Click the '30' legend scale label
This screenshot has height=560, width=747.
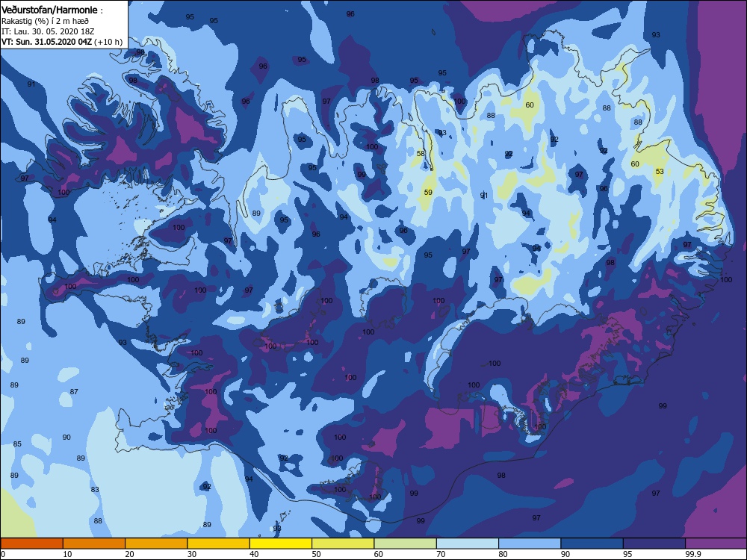click(x=192, y=554)
